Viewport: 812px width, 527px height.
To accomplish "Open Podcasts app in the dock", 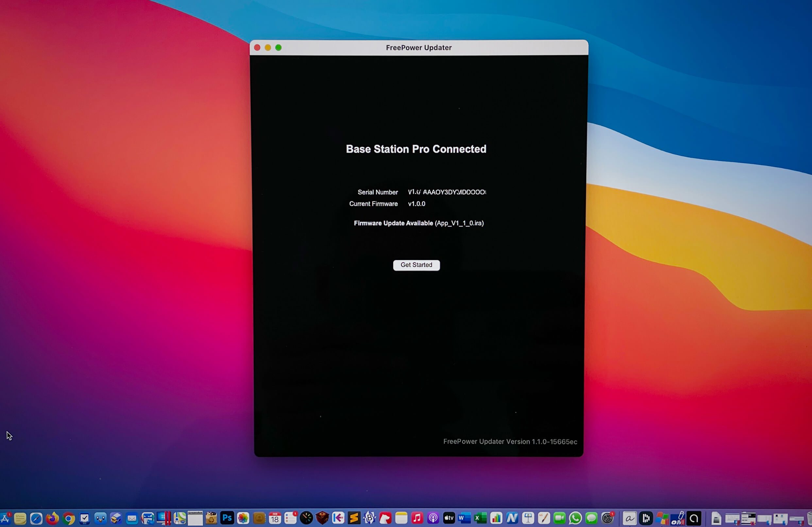I will coord(433,518).
